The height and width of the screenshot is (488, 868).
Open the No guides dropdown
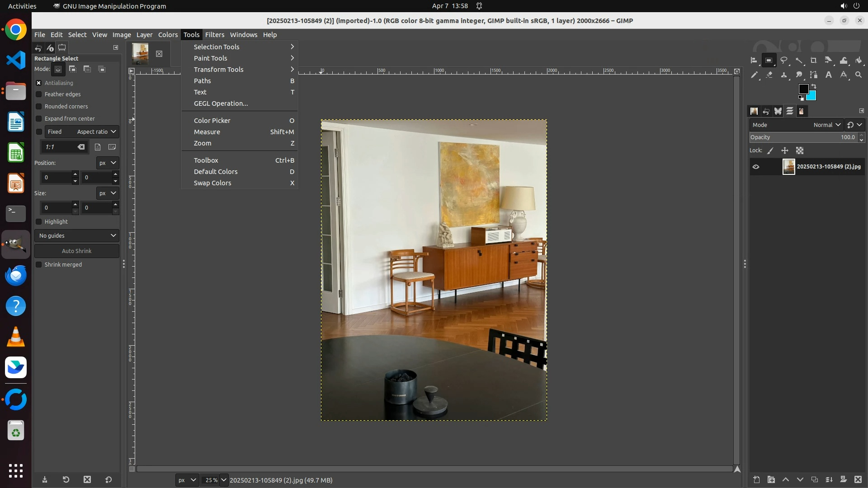[x=77, y=235]
